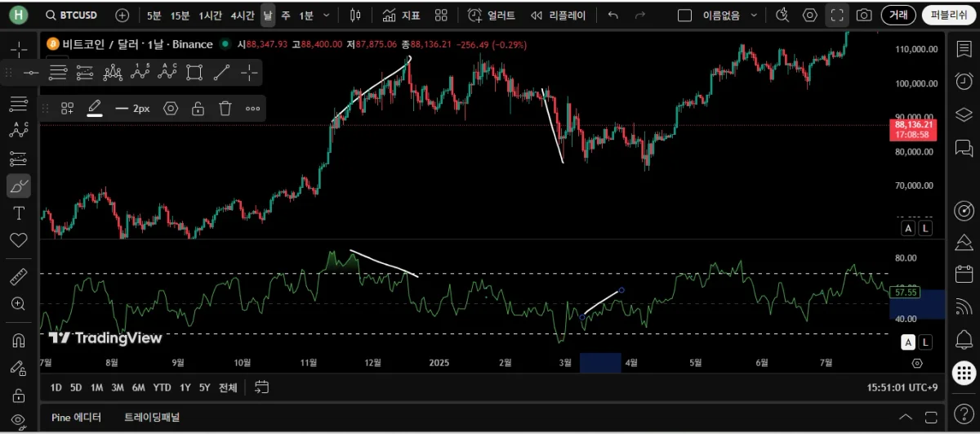Screen dimensions: 980x434
Task: Select the Text tool in left sidebar
Action: 18,213
